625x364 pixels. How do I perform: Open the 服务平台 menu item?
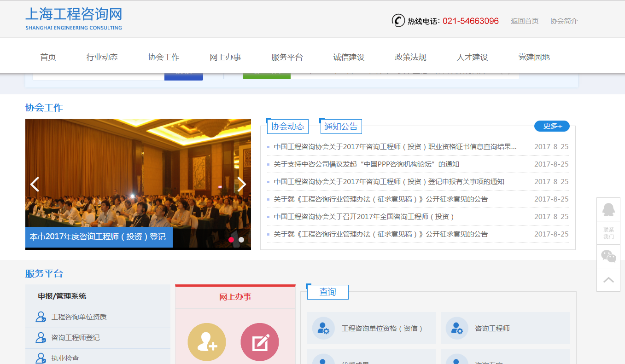click(x=287, y=57)
